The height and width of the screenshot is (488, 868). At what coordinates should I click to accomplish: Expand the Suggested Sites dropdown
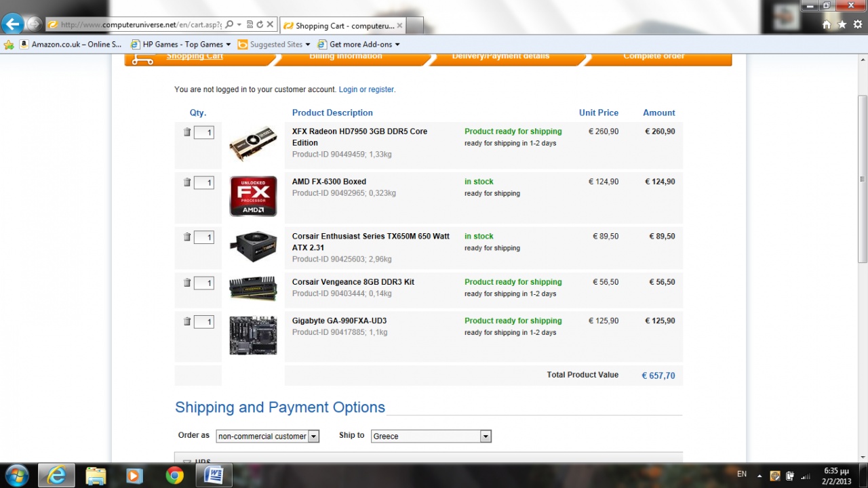tap(274, 45)
